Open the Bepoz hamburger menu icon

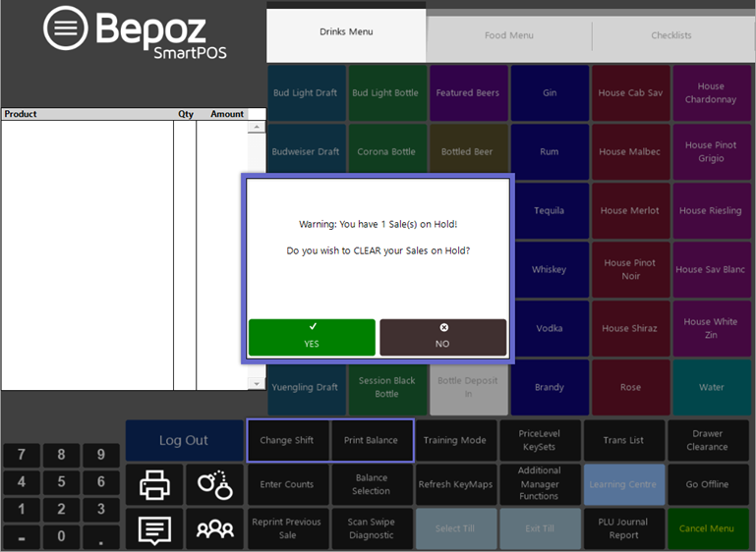65,28
